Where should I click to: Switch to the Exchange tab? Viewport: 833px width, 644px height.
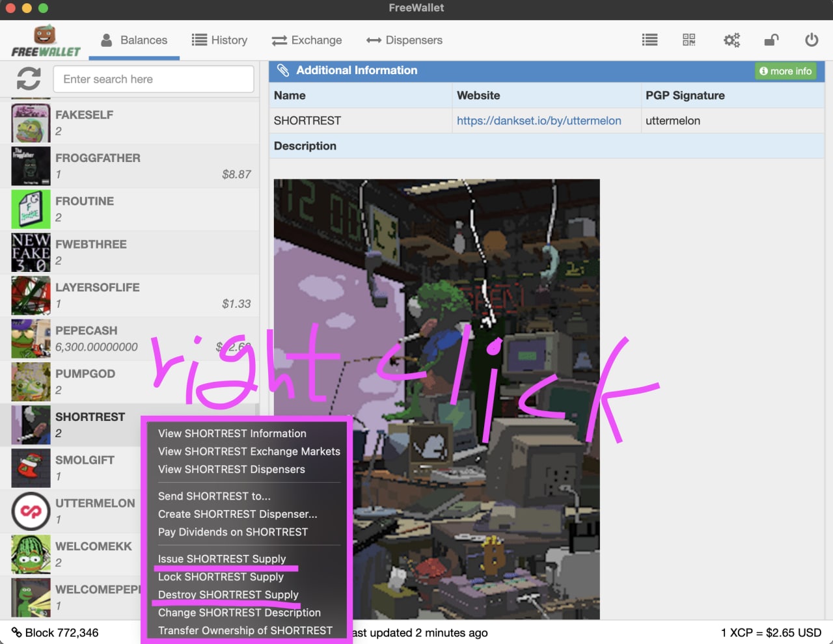pyautogui.click(x=307, y=40)
